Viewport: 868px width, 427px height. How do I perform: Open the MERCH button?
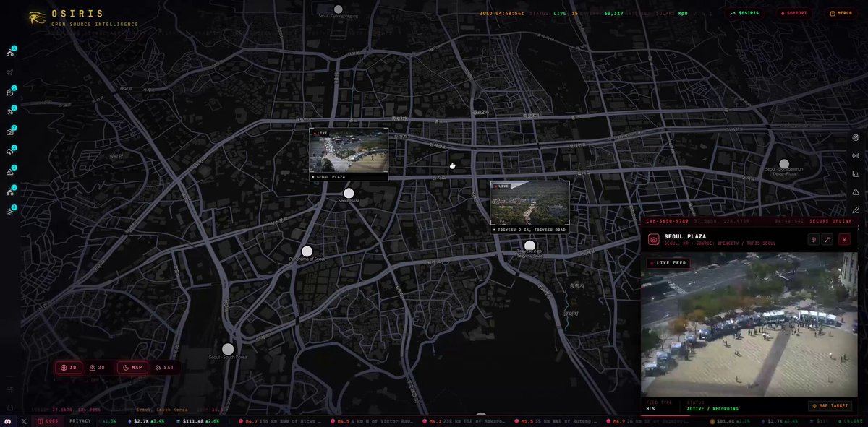coord(842,13)
